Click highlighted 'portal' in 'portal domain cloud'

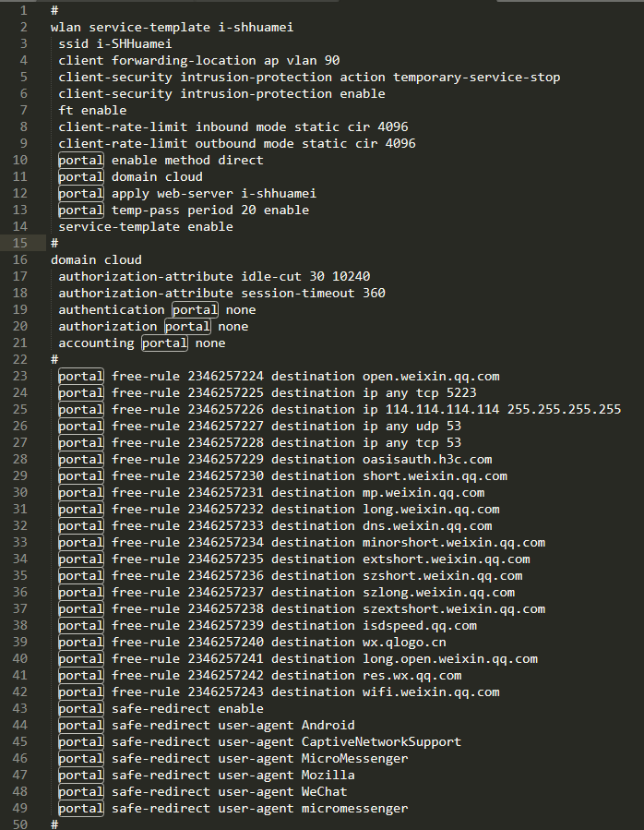(x=81, y=177)
